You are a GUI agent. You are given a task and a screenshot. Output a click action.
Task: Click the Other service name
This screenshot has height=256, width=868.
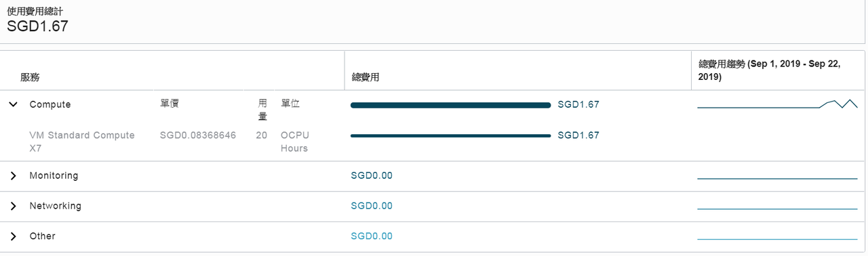42,236
